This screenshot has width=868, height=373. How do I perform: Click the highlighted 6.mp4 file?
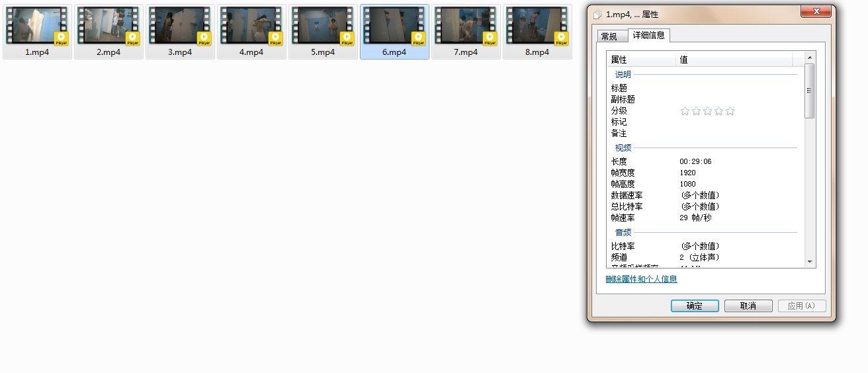(x=394, y=27)
